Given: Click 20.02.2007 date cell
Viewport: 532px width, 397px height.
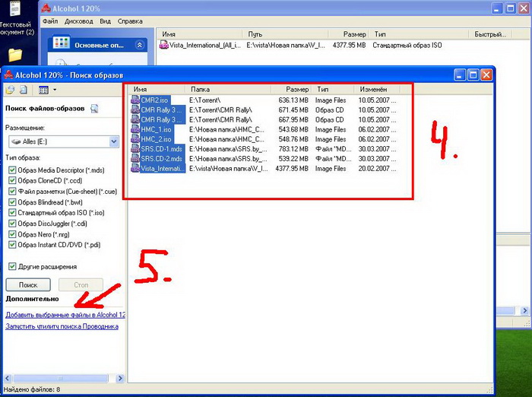Looking at the screenshot, I should click(377, 168).
